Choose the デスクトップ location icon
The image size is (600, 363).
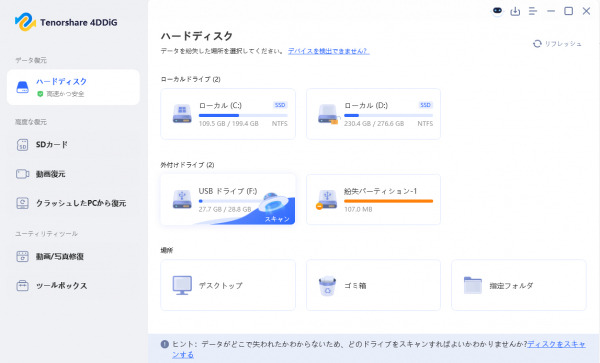click(x=182, y=285)
